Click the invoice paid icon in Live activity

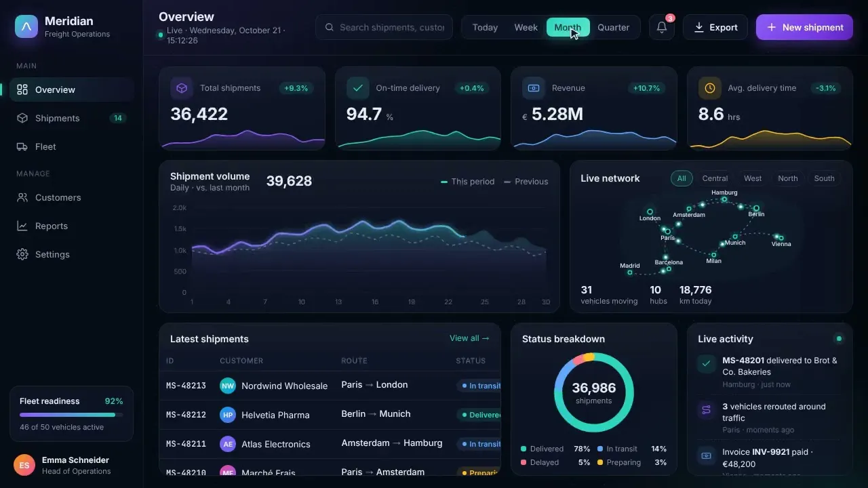[707, 455]
